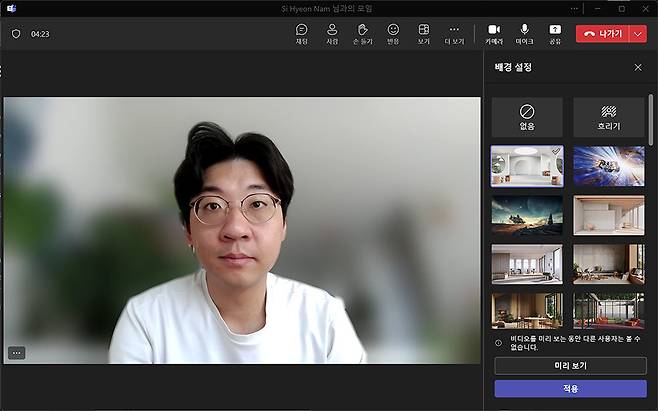658x411 pixels.
Task: Click the backgrounds panel scrollbar
Action: point(650,120)
